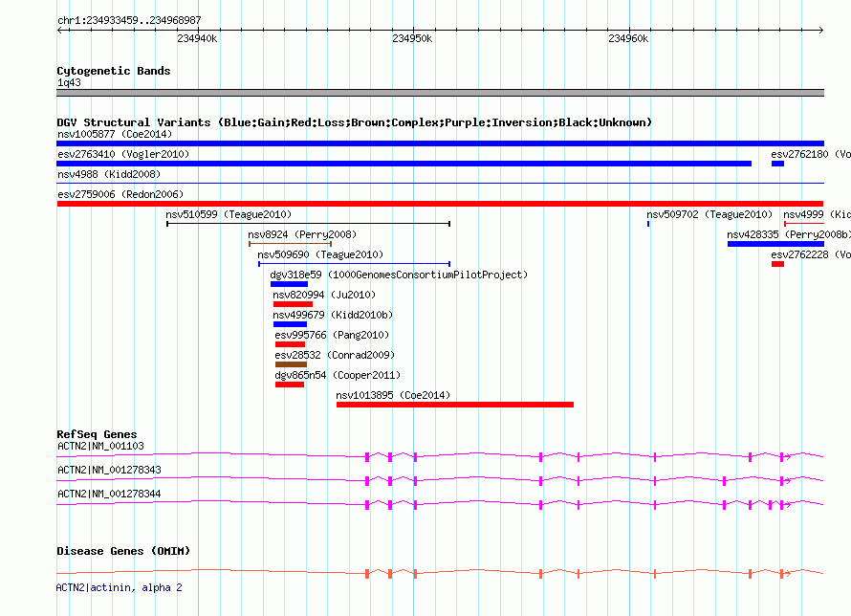This screenshot has width=851, height=616.
Task: Click ACTN2|NM_001103 transcript label
Action: point(100,446)
